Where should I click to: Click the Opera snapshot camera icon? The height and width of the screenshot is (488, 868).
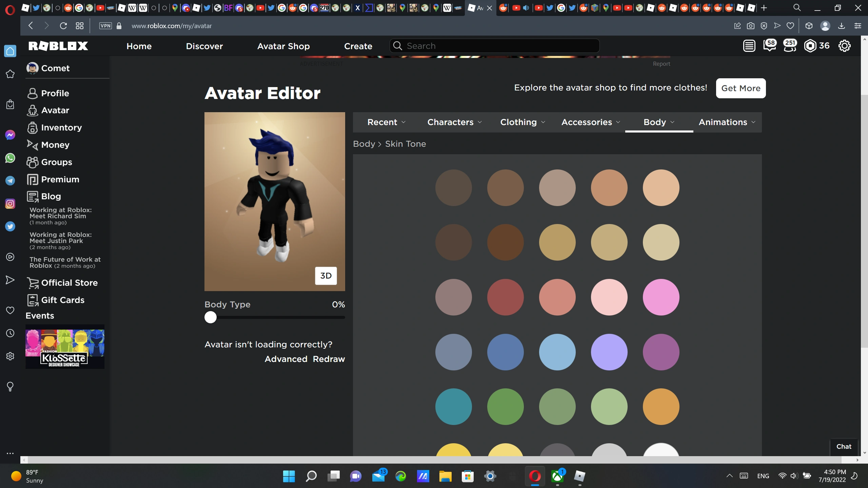(x=750, y=26)
